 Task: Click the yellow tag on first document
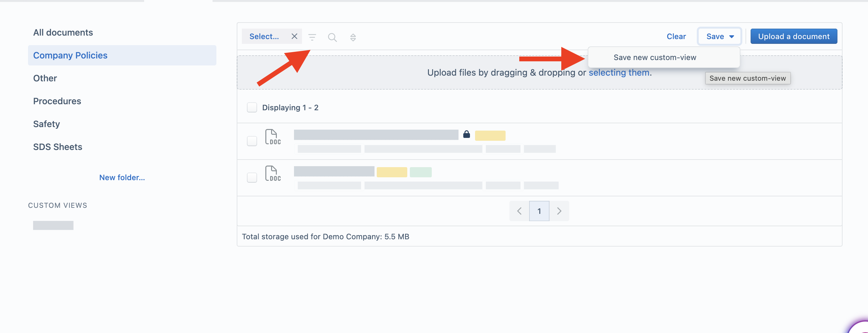click(490, 136)
